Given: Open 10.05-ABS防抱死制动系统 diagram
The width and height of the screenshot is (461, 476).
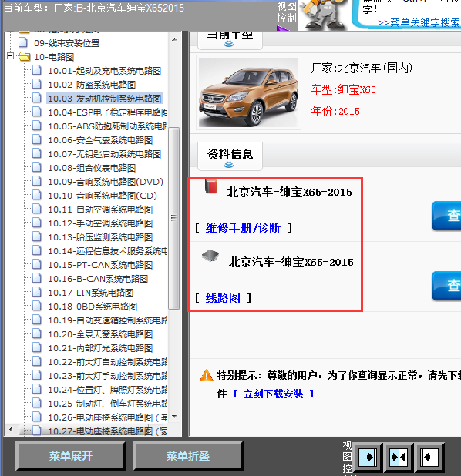Looking at the screenshot, I should (x=108, y=126).
